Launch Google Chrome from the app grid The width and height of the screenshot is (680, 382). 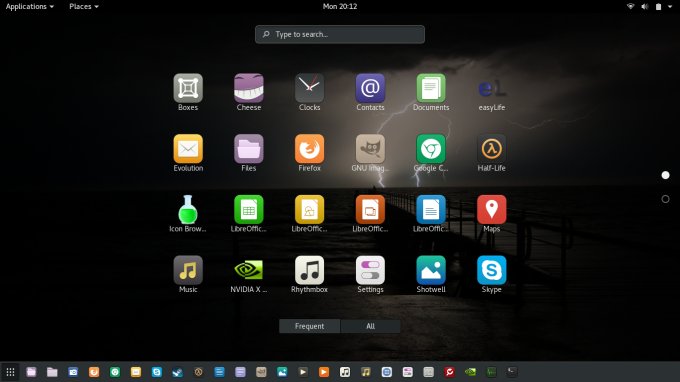tap(431, 149)
